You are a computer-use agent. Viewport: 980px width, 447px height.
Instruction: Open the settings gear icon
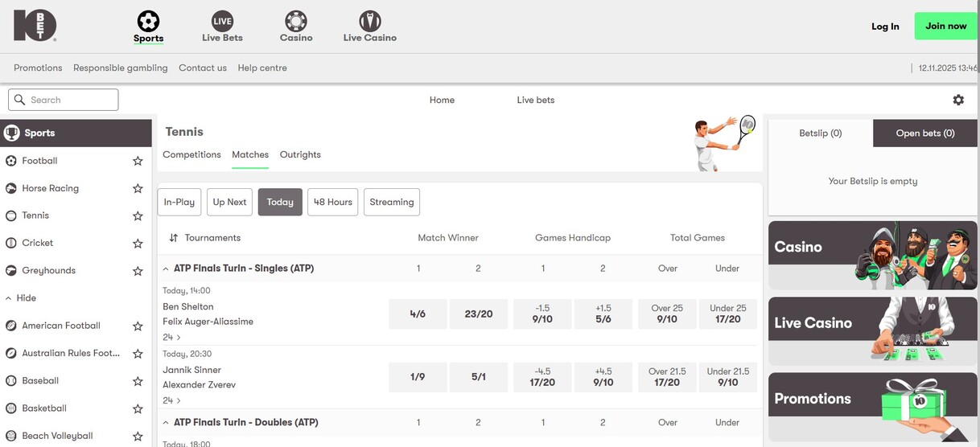pos(958,100)
